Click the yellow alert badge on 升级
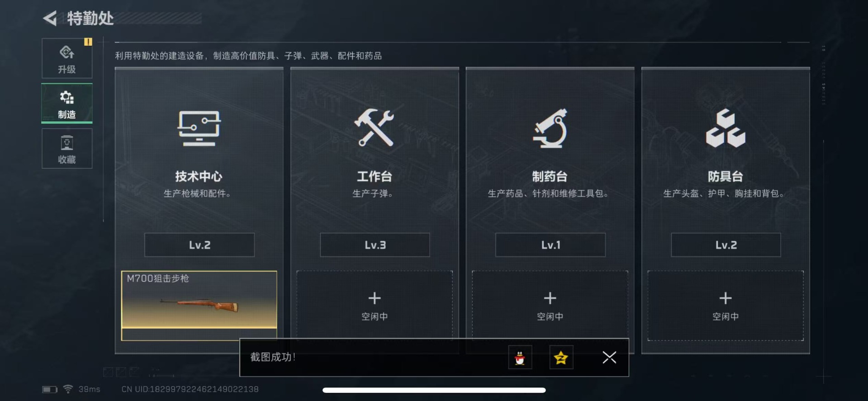The image size is (868, 401). click(88, 42)
